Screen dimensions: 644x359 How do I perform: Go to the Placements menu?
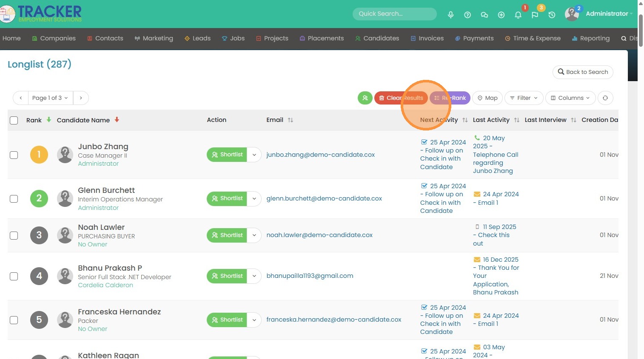point(322,38)
